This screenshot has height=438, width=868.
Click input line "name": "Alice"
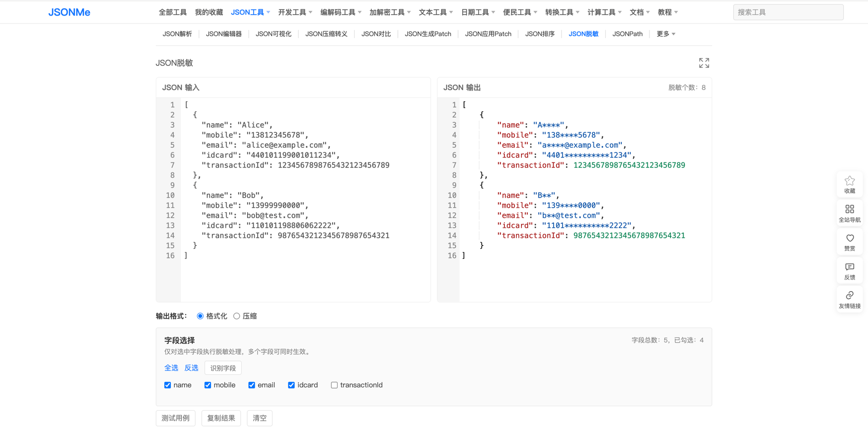[x=237, y=125]
